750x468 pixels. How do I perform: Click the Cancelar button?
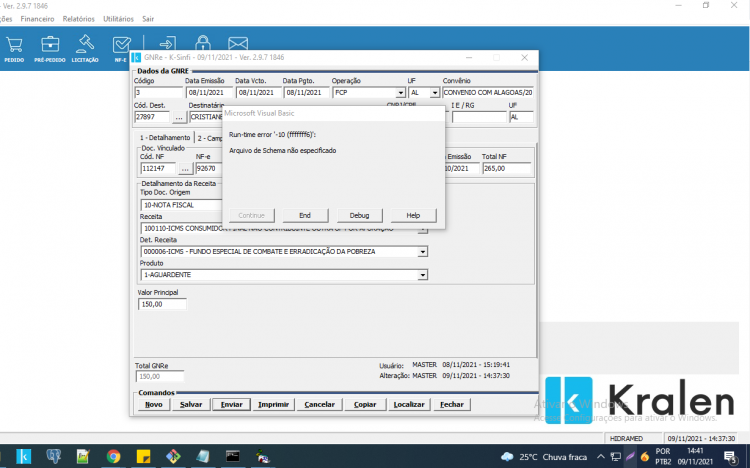pos(320,404)
